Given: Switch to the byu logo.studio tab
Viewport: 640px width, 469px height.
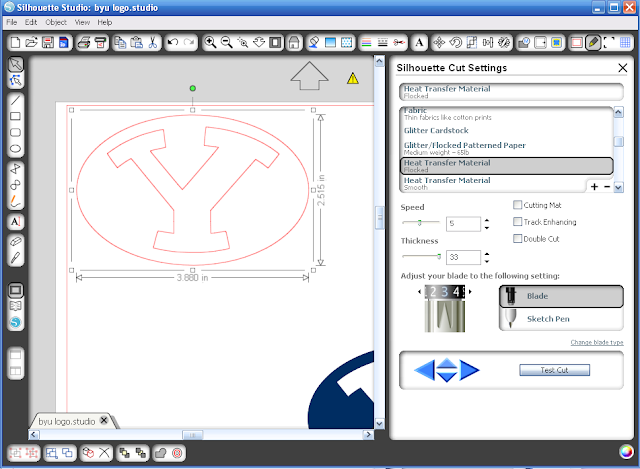Looking at the screenshot, I should 67,421.
